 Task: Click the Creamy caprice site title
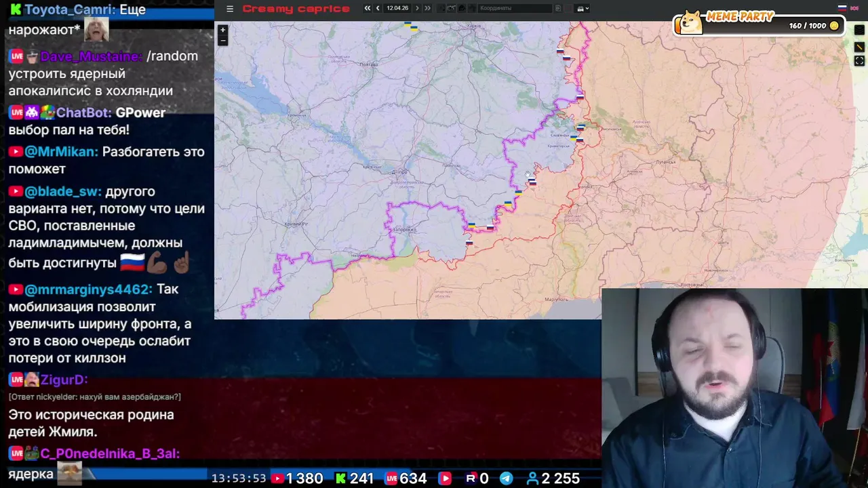pos(296,9)
